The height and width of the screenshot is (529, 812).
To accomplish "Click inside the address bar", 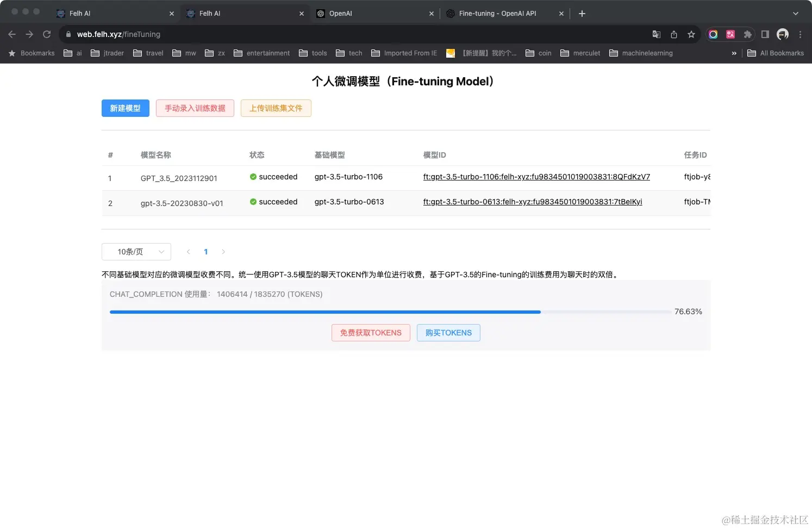I will click(217, 34).
